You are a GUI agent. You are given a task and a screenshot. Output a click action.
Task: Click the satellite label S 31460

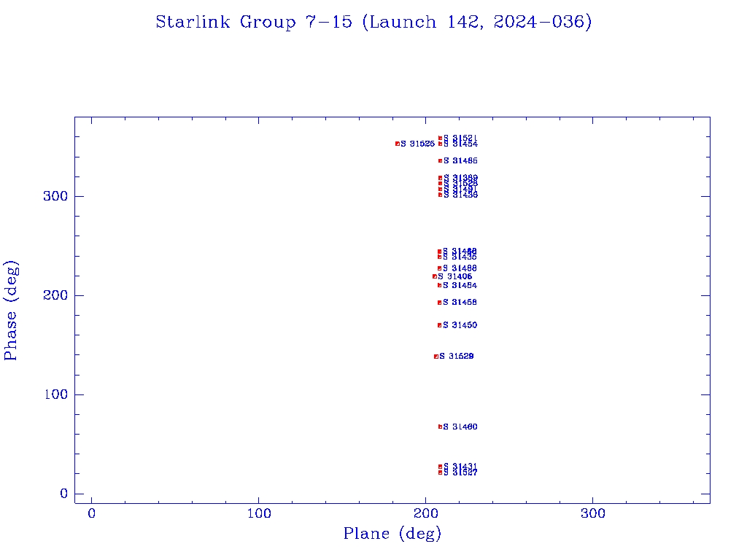(460, 427)
